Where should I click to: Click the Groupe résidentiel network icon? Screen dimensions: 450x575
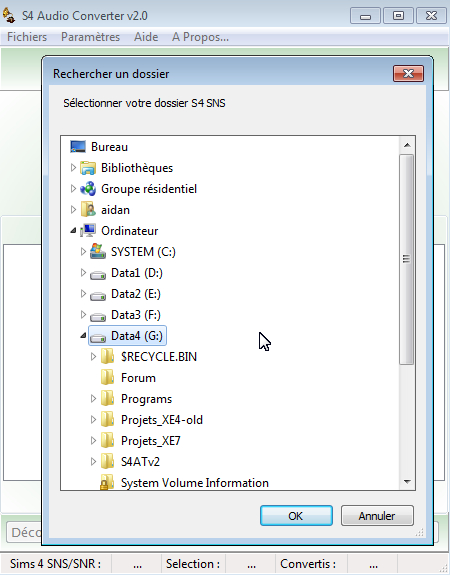tap(88, 189)
